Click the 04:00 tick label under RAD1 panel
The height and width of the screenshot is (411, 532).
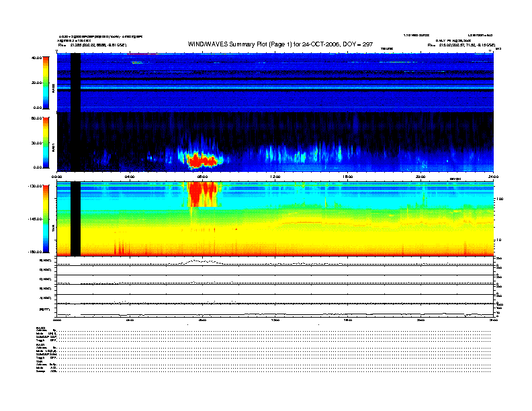130,177
